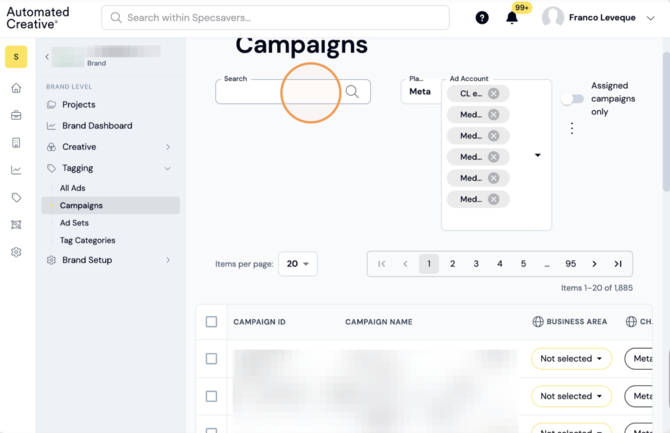Open Brand Dashboard in sidebar
670x433 pixels.
tap(97, 126)
